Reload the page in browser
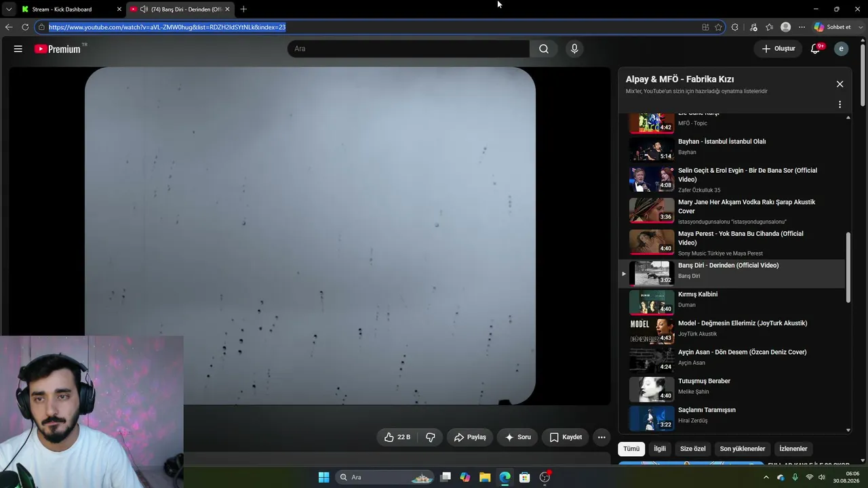Viewport: 868px width, 488px height. coord(25,27)
